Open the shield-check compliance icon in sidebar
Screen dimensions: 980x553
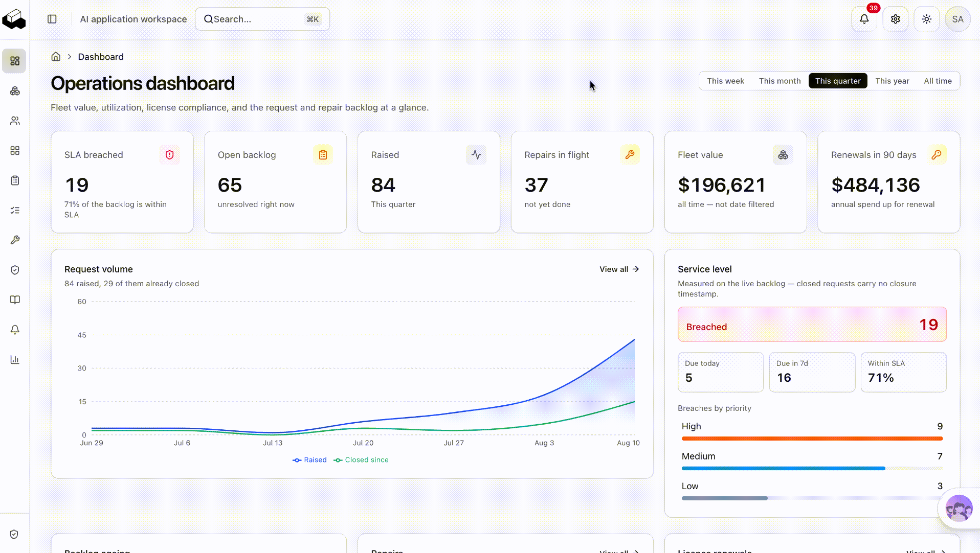(15, 270)
